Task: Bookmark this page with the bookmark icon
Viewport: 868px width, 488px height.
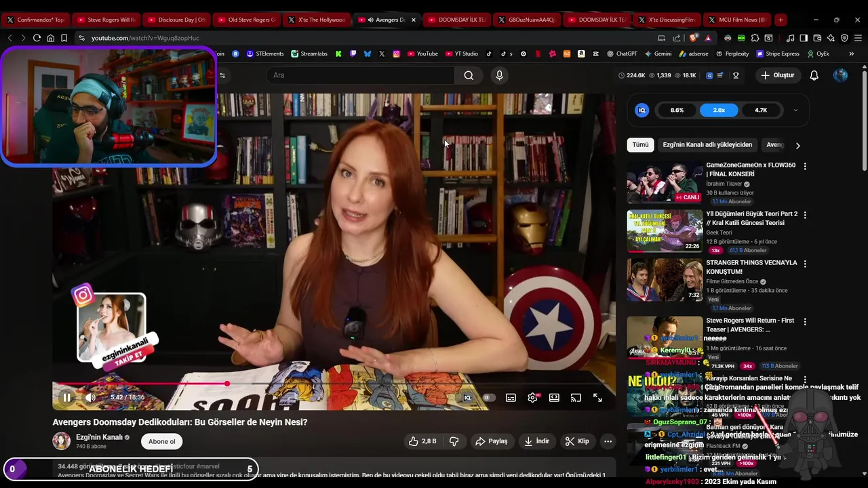Action: click(x=64, y=38)
